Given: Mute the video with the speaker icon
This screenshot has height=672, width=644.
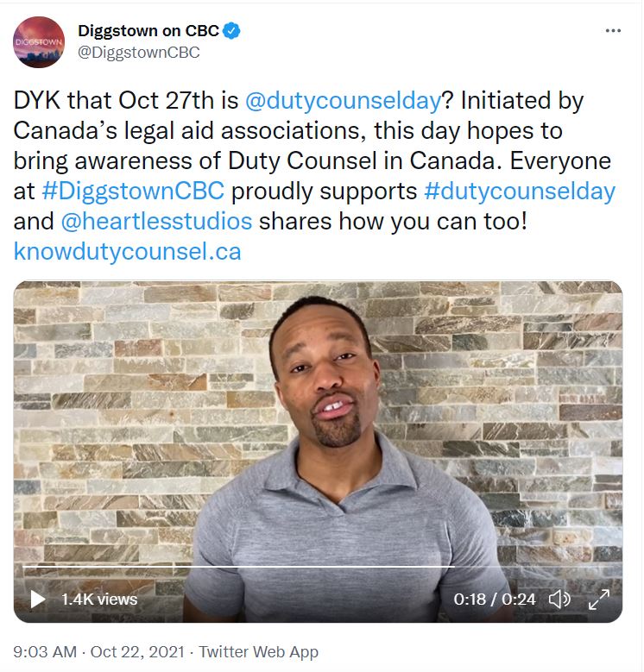Looking at the screenshot, I should pos(559,600).
